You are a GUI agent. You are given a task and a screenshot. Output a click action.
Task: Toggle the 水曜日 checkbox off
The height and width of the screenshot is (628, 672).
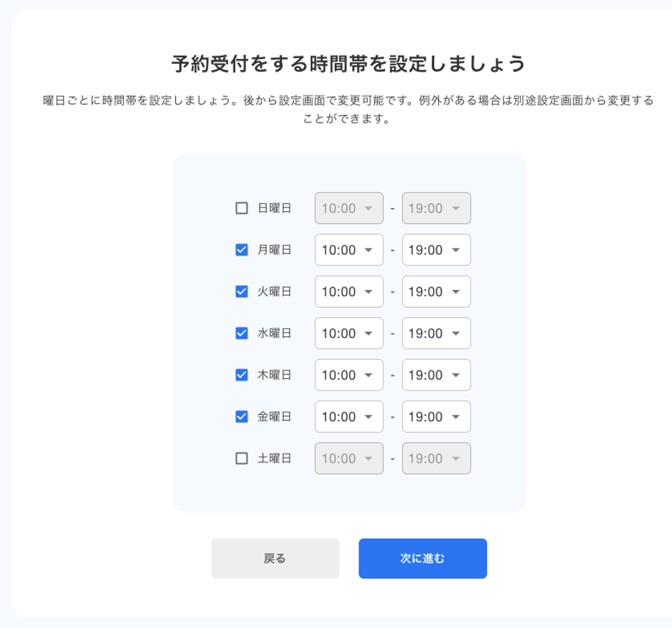(241, 333)
